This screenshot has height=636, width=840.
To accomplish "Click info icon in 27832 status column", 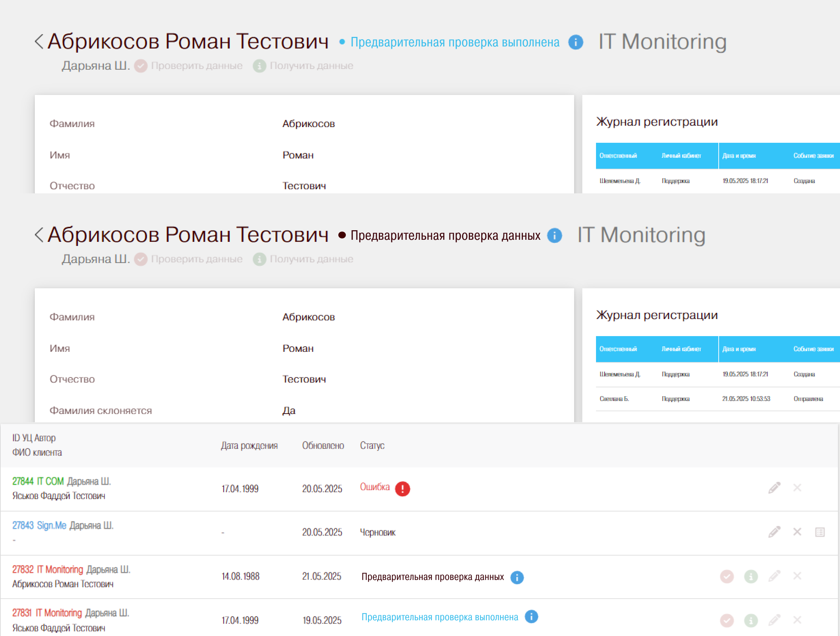I will click(516, 577).
